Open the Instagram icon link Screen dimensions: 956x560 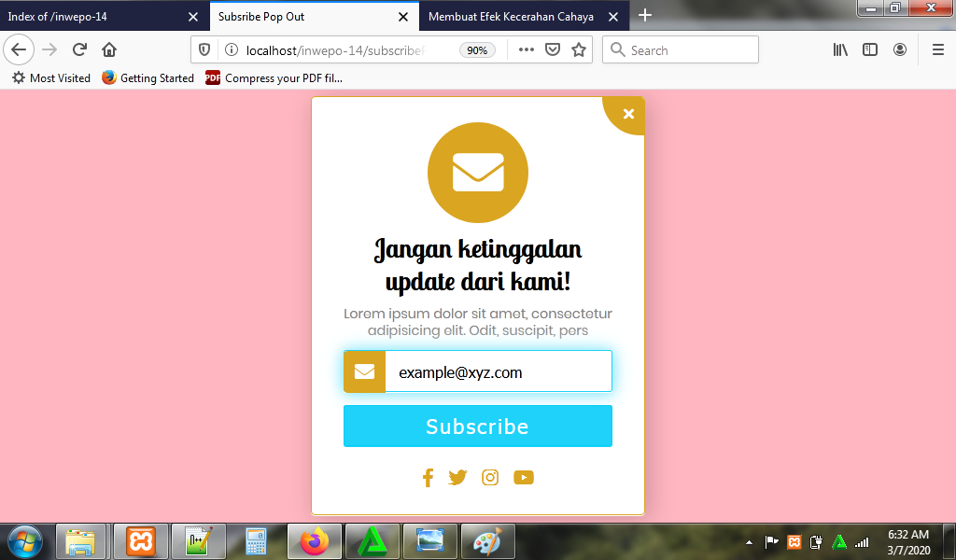[490, 478]
